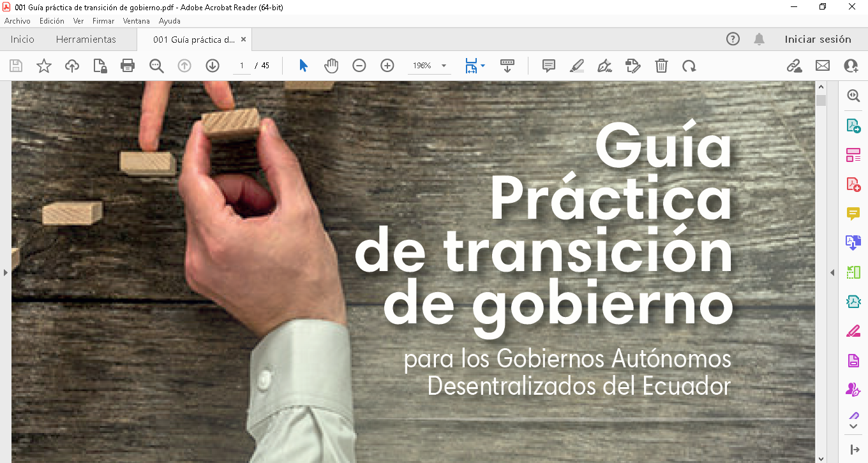
Task: Select the Highlight text tool
Action: click(x=577, y=66)
